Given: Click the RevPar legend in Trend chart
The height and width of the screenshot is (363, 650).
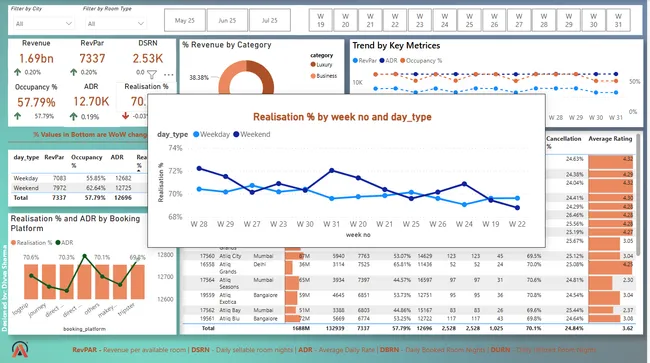Looking at the screenshot, I should [364, 60].
